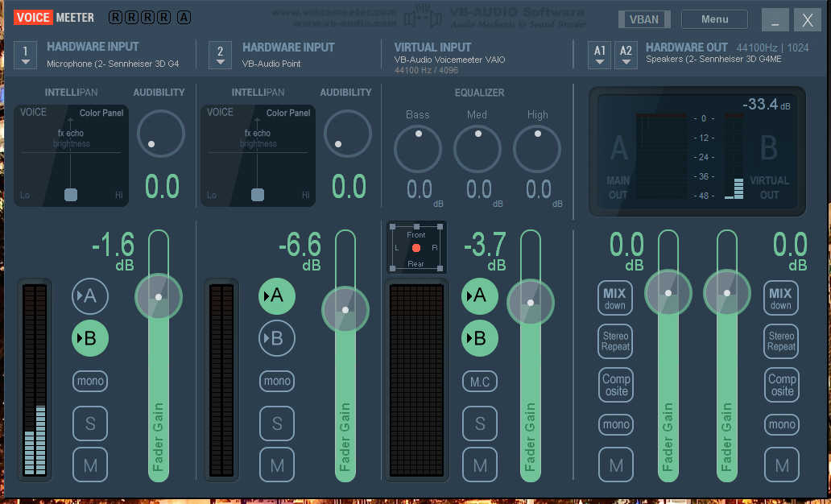Toggle Composite mode on virtual out B
Screen dimensions: 831x504
point(781,384)
